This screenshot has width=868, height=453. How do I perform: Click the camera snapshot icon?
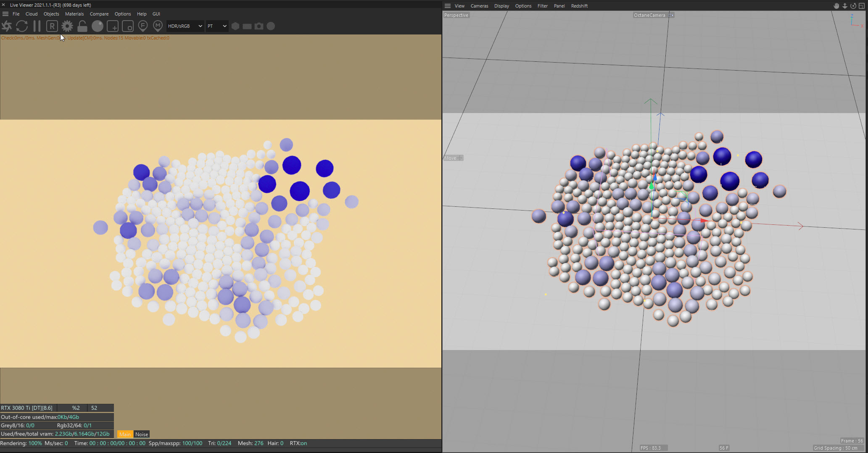click(x=259, y=26)
